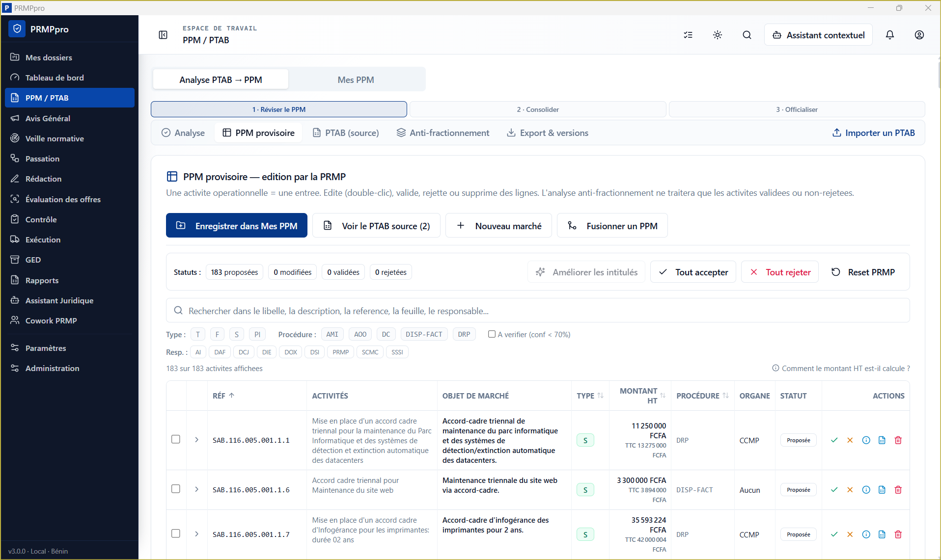Validate row SAB.116.005.001.1.1 with green check

point(834,440)
